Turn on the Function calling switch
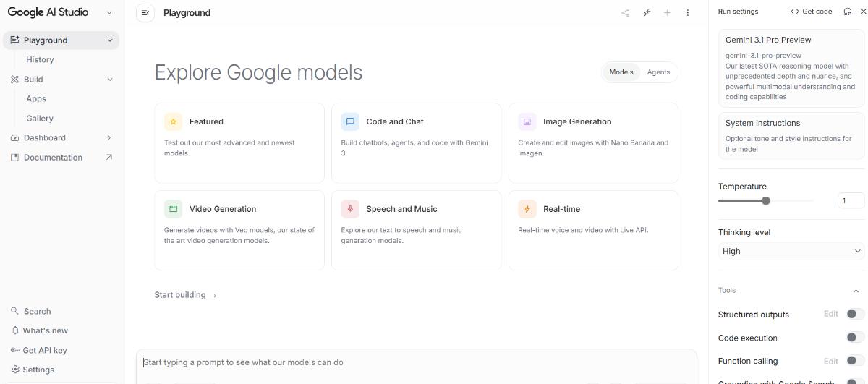The image size is (868, 384). (855, 360)
